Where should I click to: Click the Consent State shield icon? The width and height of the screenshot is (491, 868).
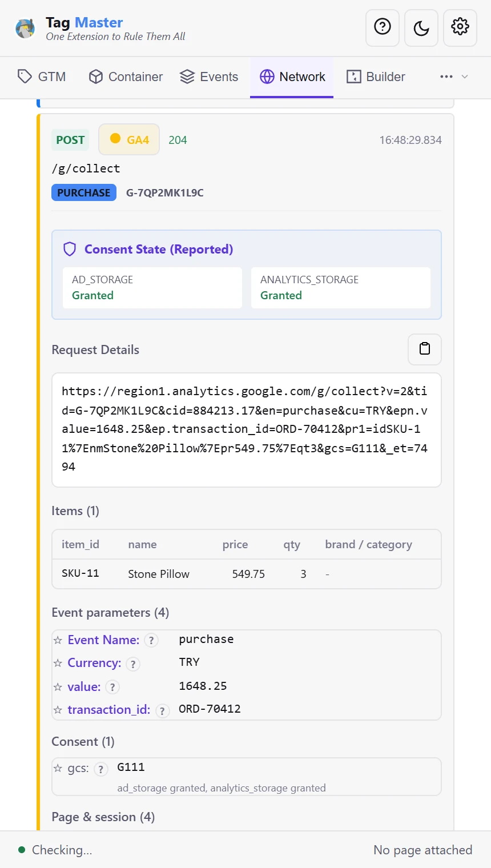70,249
